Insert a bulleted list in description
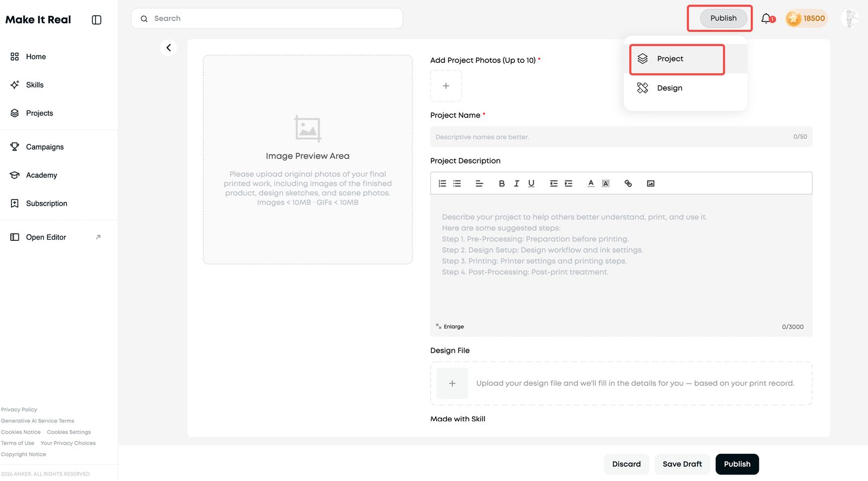This screenshot has height=481, width=868. [457, 183]
